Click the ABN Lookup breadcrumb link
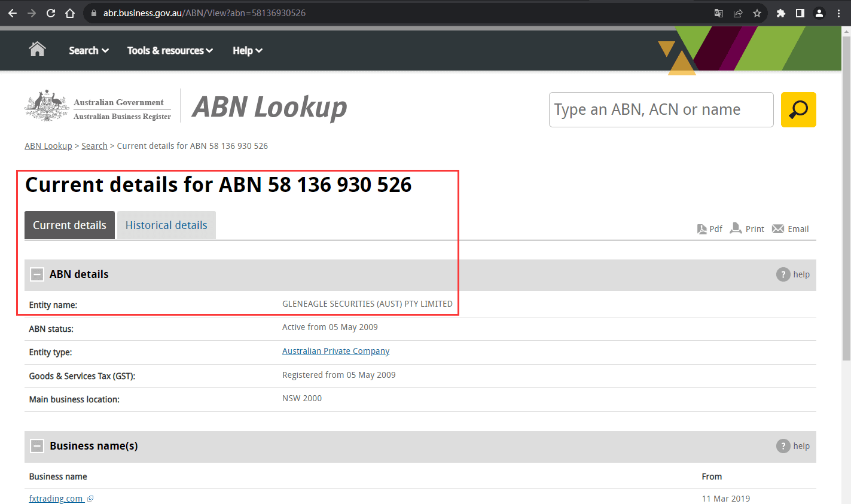Image resolution: width=851 pixels, height=504 pixels. [x=48, y=146]
